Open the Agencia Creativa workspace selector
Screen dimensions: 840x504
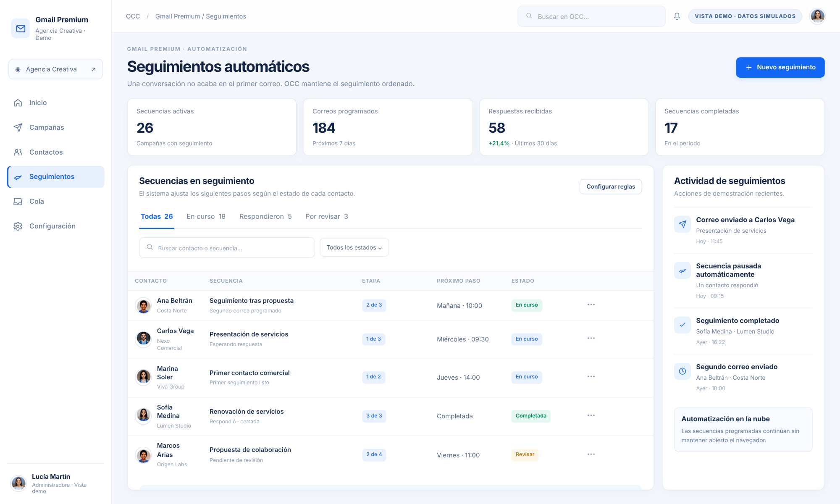[x=55, y=69]
